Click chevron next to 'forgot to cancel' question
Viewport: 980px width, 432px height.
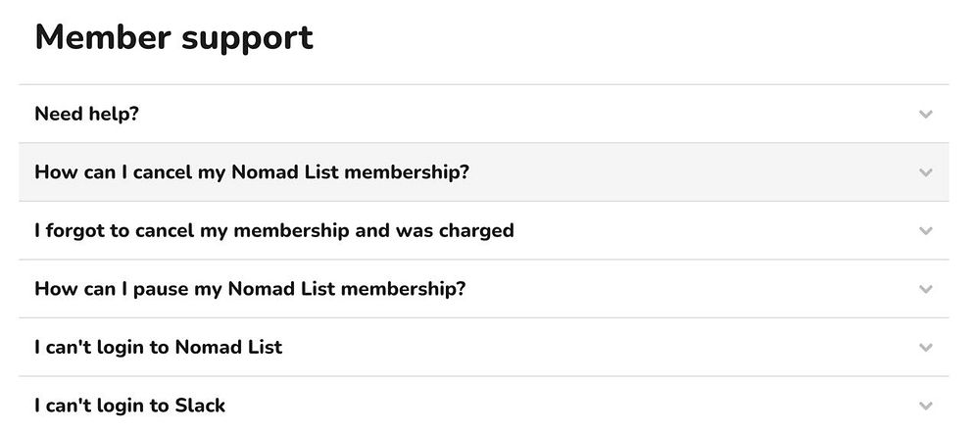[x=925, y=231]
